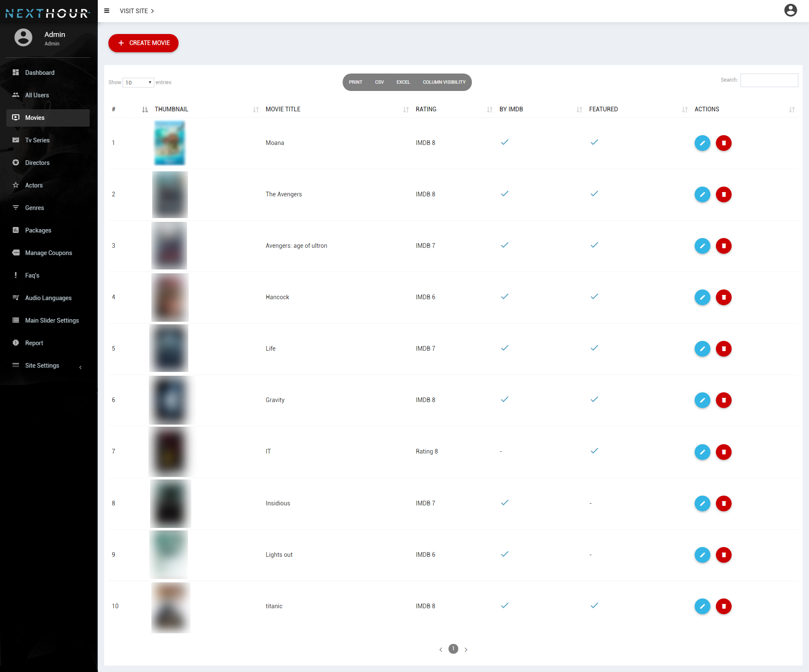Delete the IT movie
Image resolution: width=809 pixels, height=672 pixels.
pos(724,452)
